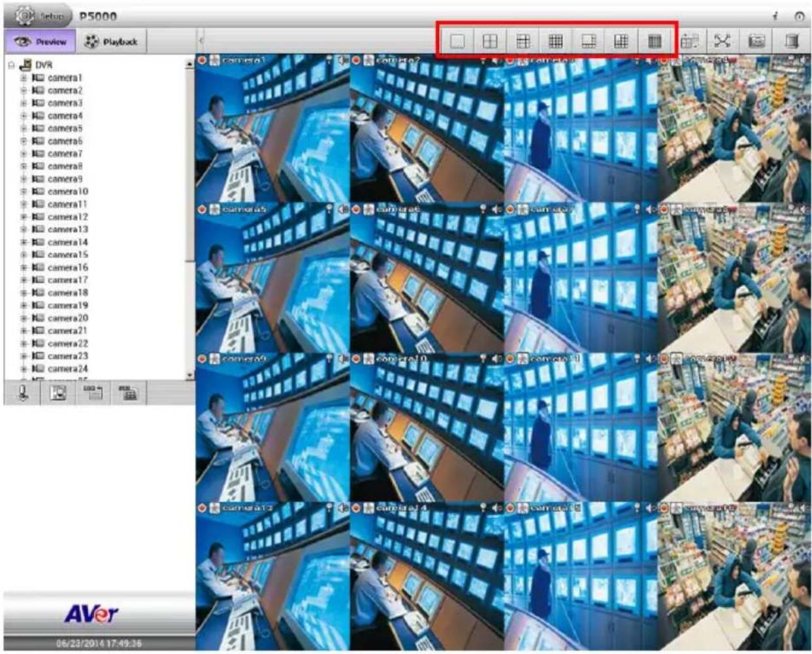Click the round icon at top-right corner
The width and height of the screenshot is (812, 654).
(799, 16)
